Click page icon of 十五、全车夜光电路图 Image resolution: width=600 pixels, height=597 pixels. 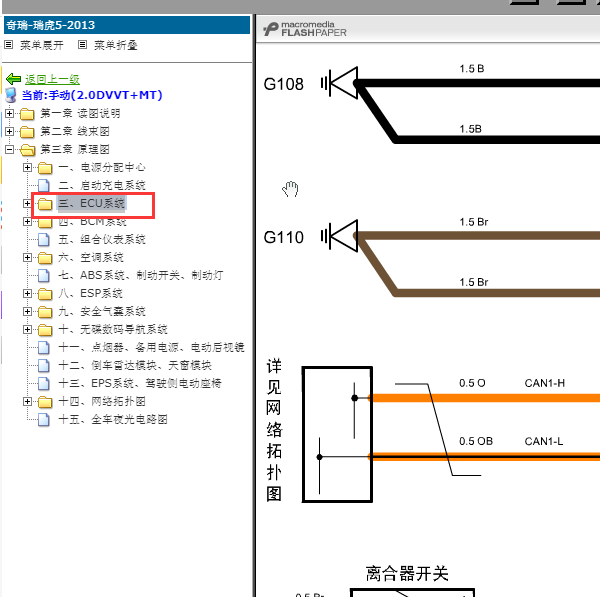[44, 419]
